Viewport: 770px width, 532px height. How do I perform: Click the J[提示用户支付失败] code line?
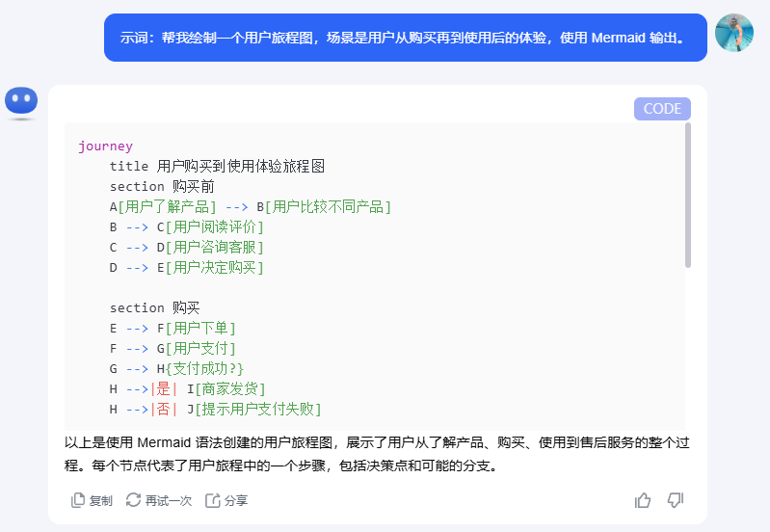252,409
